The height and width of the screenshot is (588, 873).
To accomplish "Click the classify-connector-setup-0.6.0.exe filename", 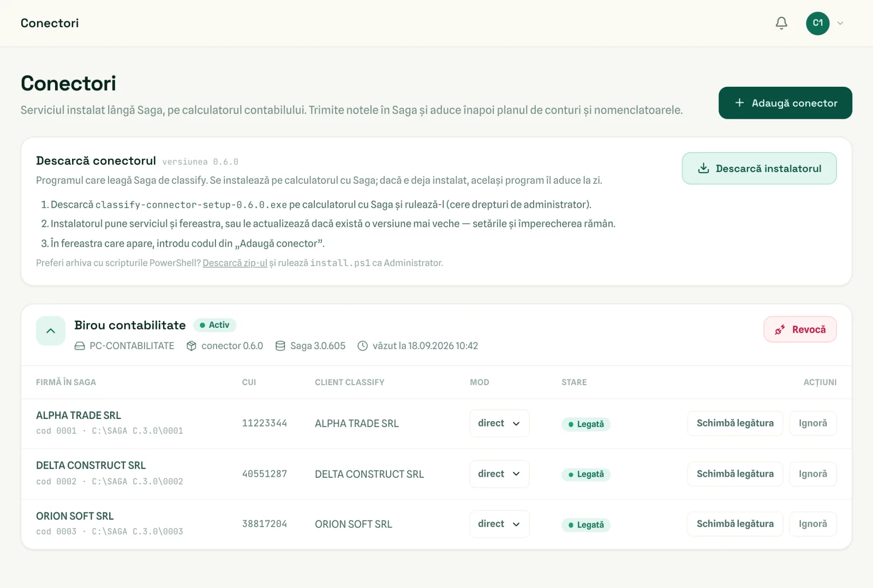I will tap(191, 205).
